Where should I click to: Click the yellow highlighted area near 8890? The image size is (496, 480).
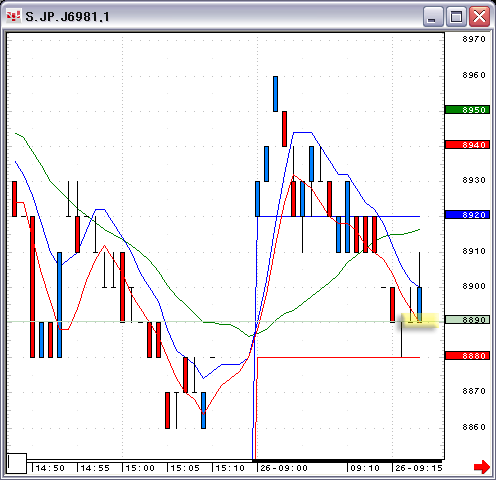click(x=419, y=321)
